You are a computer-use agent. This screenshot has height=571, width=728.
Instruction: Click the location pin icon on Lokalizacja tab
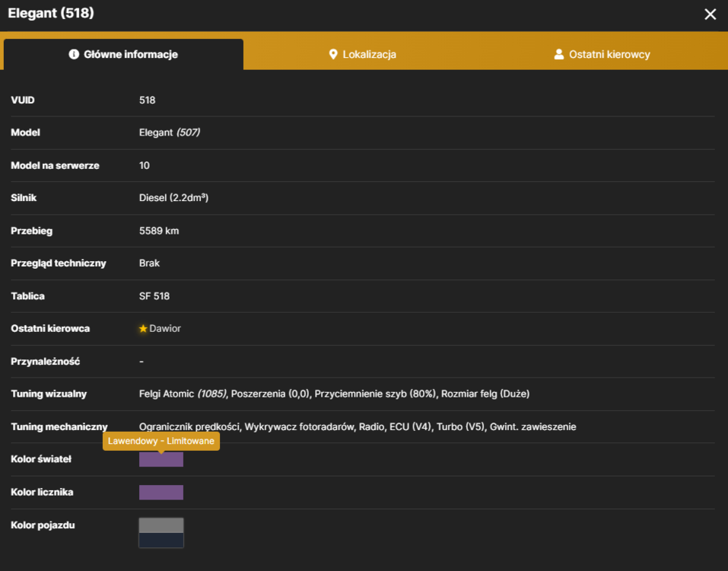pyautogui.click(x=333, y=54)
